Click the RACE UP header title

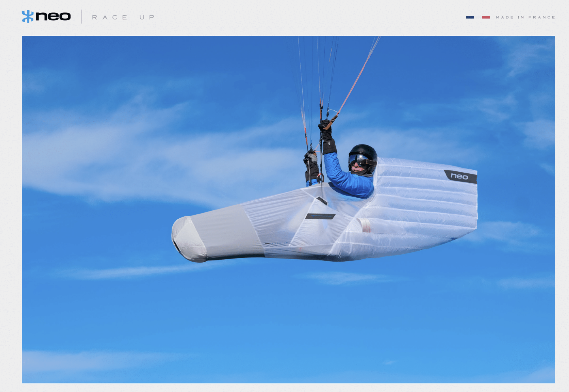click(x=123, y=17)
